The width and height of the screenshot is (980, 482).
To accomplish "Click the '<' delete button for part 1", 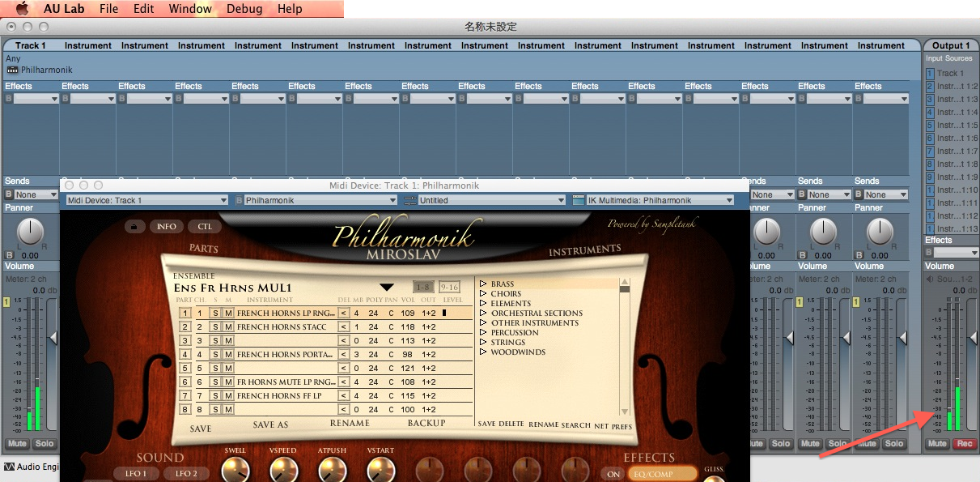I will [x=343, y=313].
